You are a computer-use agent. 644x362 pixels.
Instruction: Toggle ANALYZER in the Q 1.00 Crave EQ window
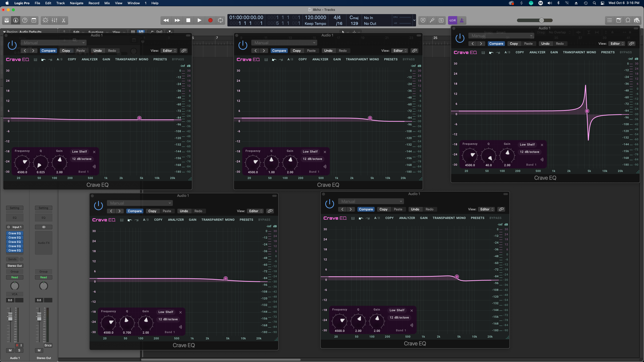pos(320,59)
